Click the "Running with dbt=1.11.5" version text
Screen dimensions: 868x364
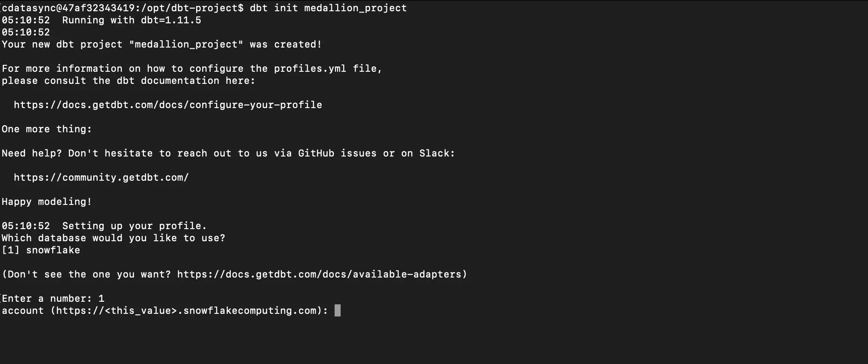click(131, 20)
